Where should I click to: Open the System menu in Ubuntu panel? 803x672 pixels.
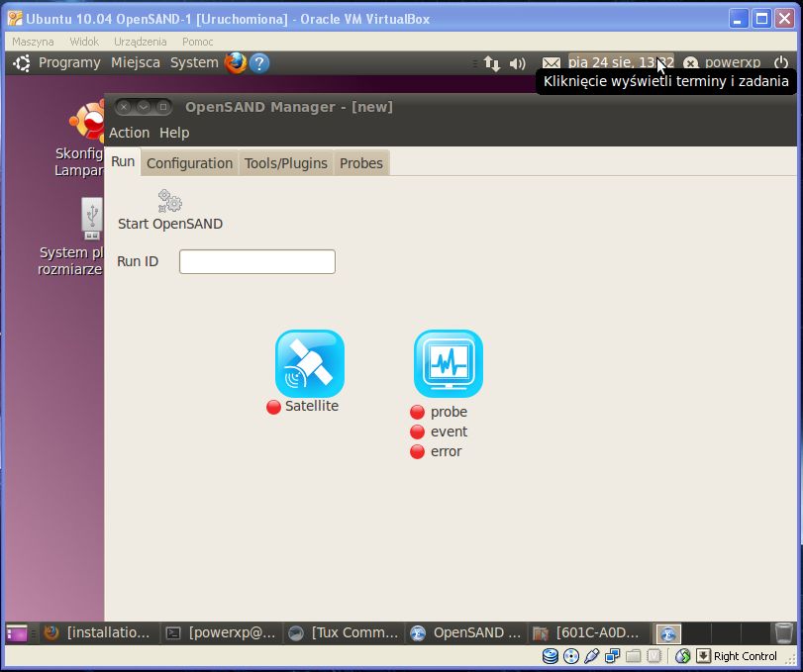tap(194, 62)
